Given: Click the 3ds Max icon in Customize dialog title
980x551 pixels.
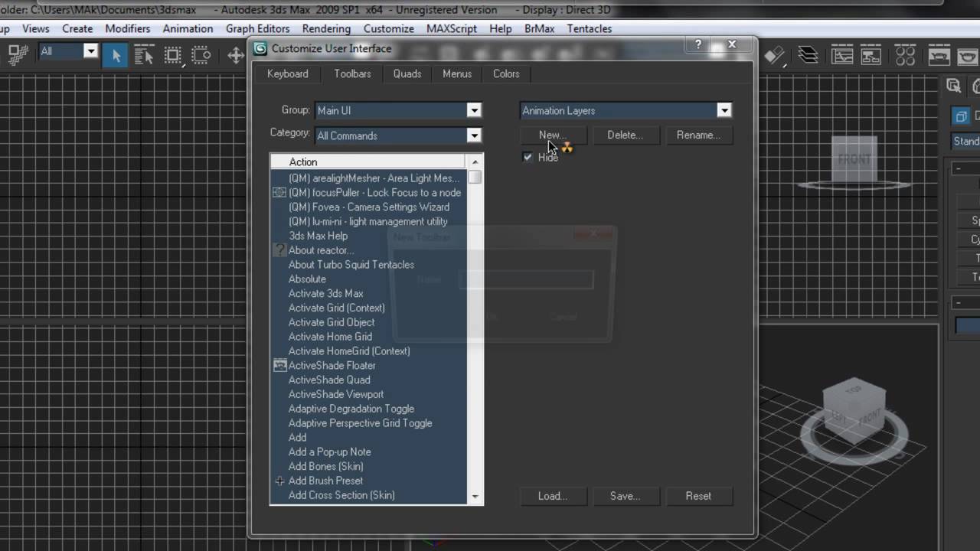Looking at the screenshot, I should [261, 49].
